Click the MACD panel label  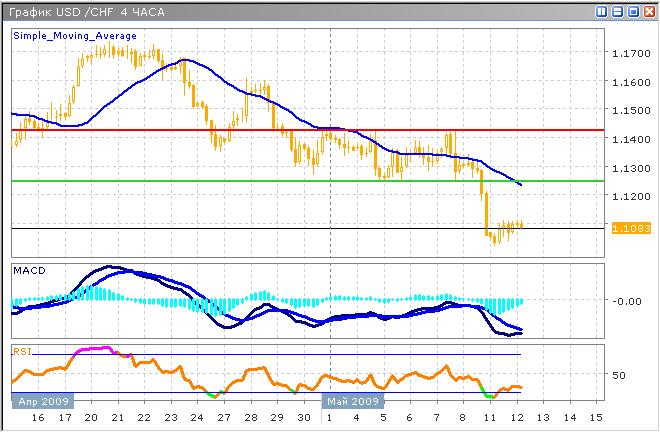tap(29, 271)
